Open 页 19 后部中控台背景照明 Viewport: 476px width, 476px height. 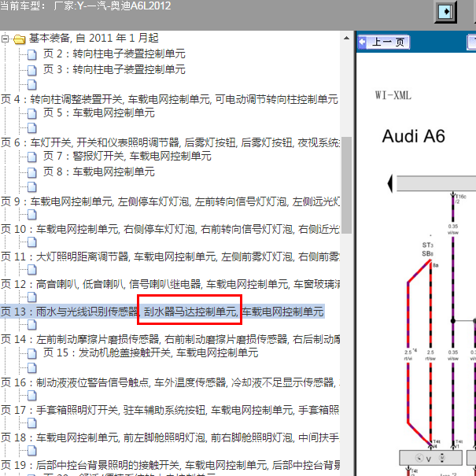pos(170,465)
